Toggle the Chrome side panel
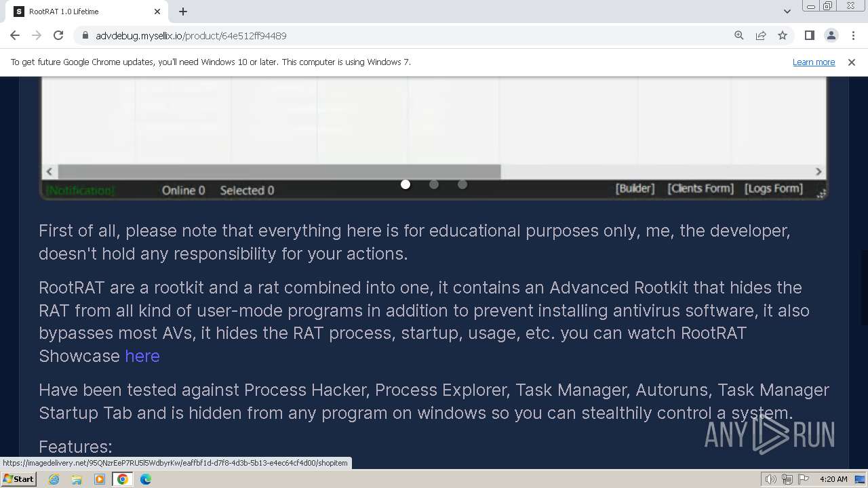Screen dimensions: 868x488 [809, 35]
